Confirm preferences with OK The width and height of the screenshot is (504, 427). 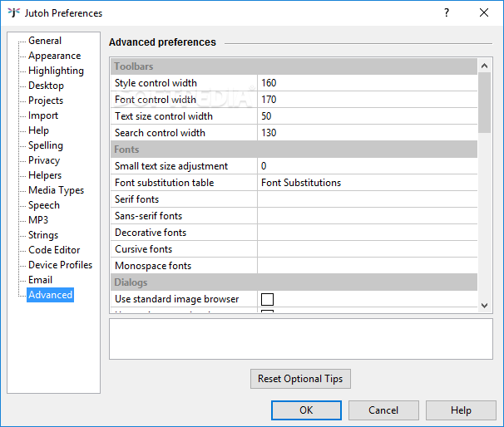coord(306,410)
